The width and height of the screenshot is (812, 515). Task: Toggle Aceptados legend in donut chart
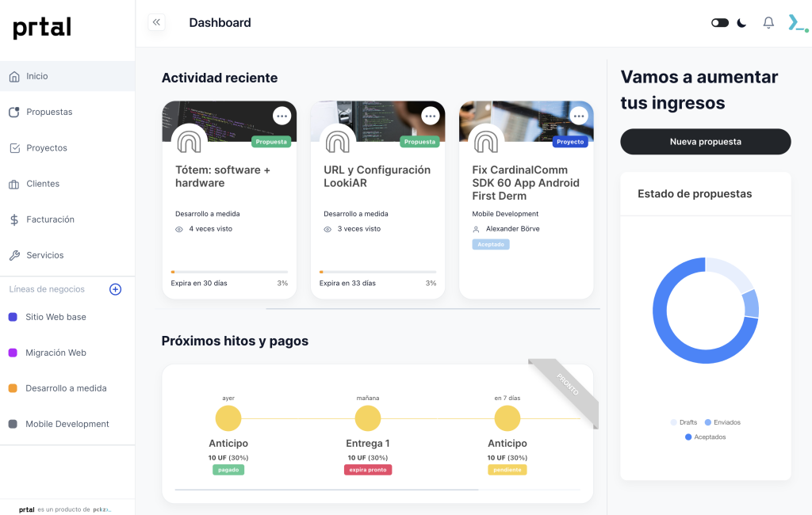coord(705,437)
